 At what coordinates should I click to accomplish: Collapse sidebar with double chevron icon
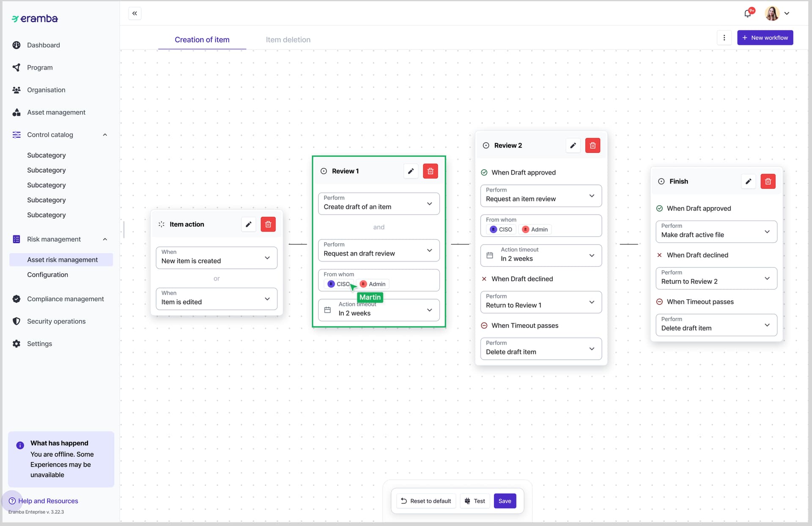click(x=134, y=13)
